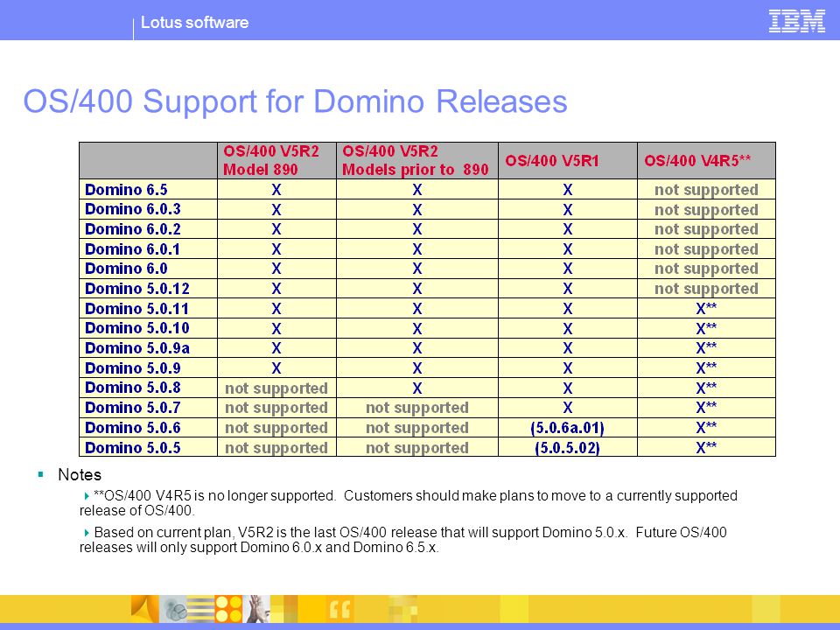Pick 'not supported' in the Domino 6.0.1 row
840x630 pixels.
tap(706, 249)
